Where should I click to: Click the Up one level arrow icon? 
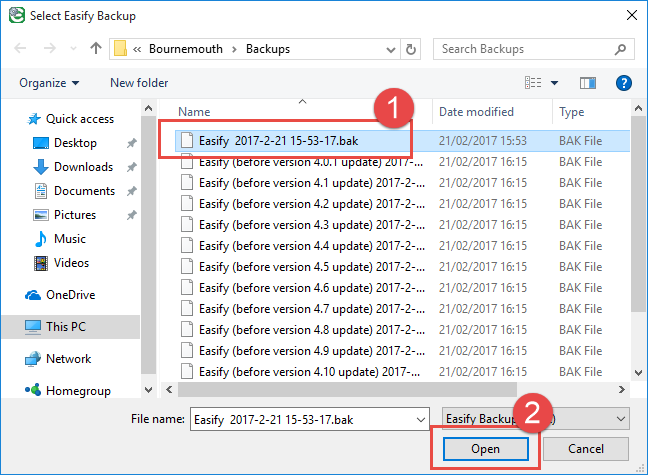click(96, 49)
